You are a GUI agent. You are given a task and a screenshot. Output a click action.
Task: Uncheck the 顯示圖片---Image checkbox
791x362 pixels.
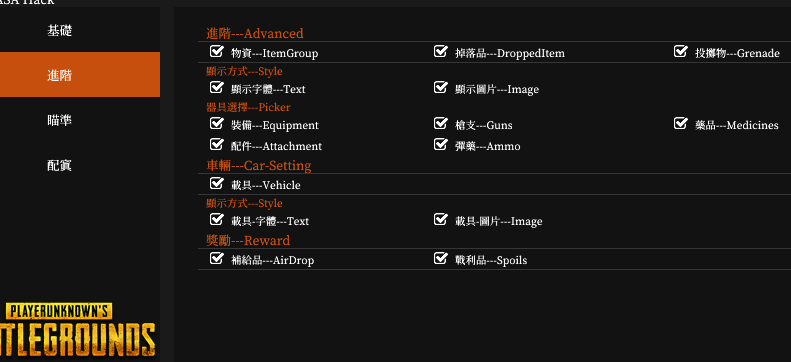pyautogui.click(x=440, y=88)
